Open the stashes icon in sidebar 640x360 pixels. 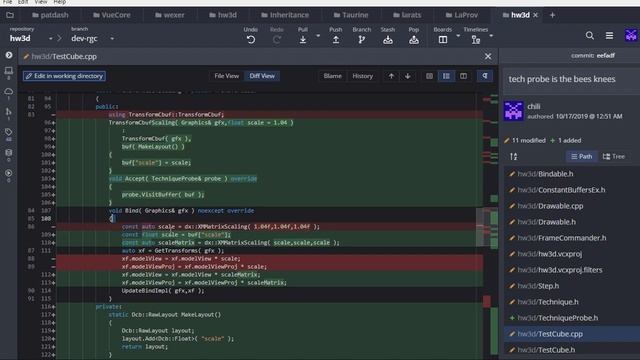coord(9,152)
